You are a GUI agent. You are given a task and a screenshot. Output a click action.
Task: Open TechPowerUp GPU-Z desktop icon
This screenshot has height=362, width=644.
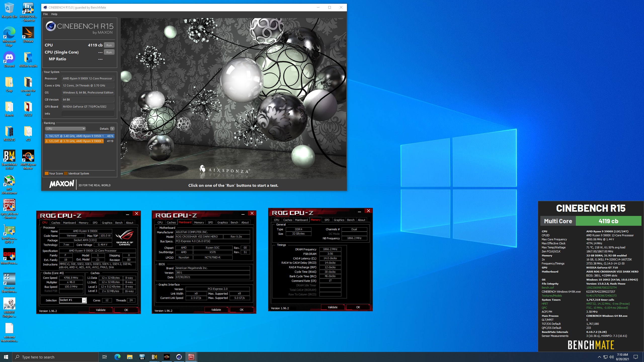[9, 234]
